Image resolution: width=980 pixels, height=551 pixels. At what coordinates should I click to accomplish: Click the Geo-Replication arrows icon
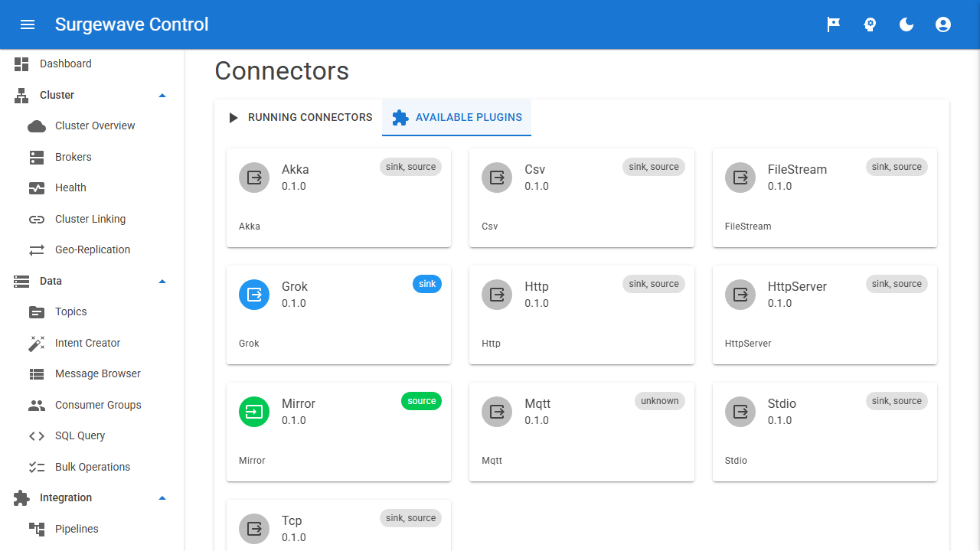pyautogui.click(x=37, y=250)
